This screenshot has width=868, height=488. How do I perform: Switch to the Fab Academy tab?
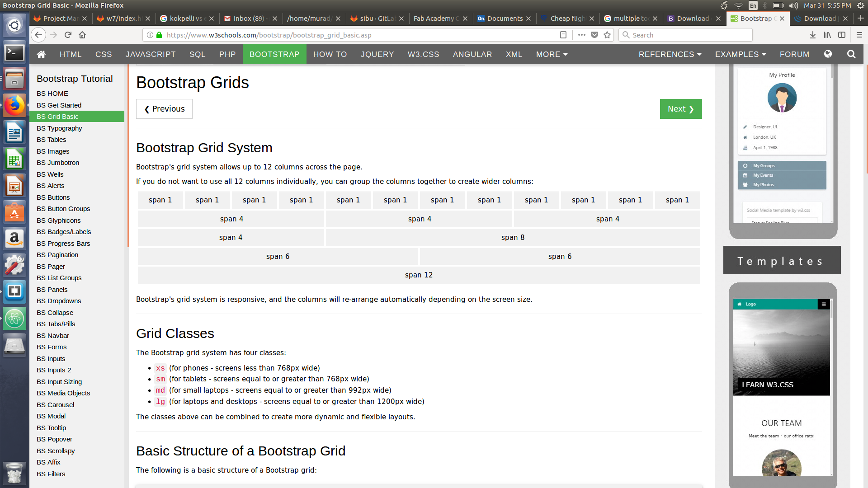[435, 18]
